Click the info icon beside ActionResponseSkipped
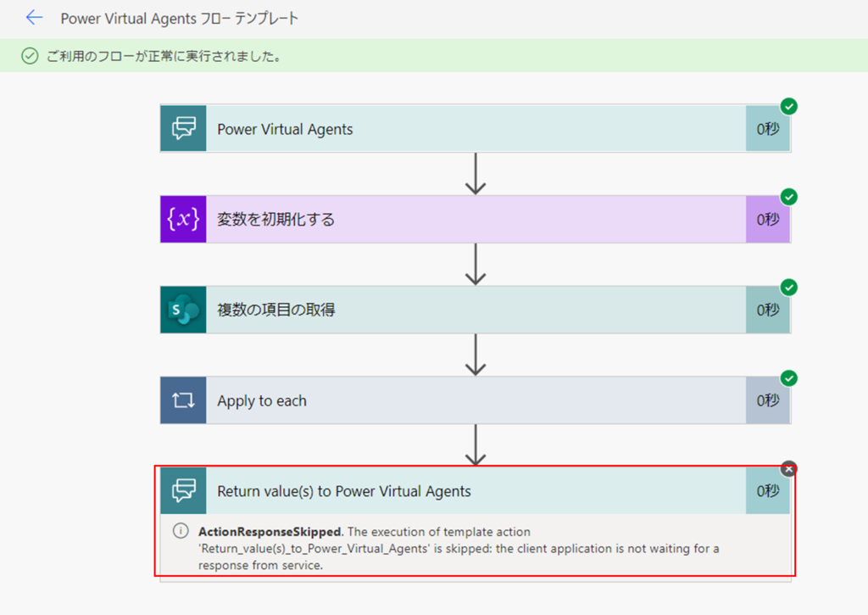This screenshot has width=868, height=615. [x=181, y=531]
